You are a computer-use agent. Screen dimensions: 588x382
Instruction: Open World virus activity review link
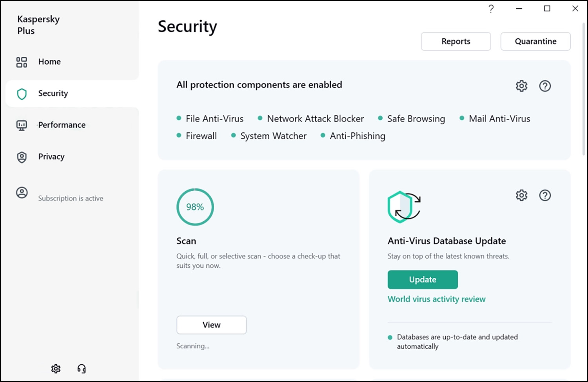pos(436,299)
